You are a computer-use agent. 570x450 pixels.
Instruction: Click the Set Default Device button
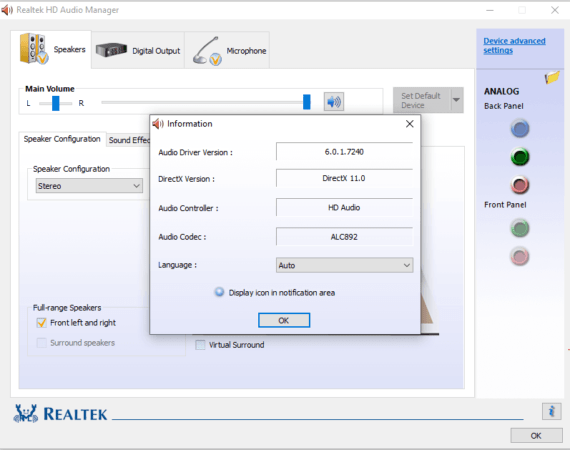coord(422,100)
